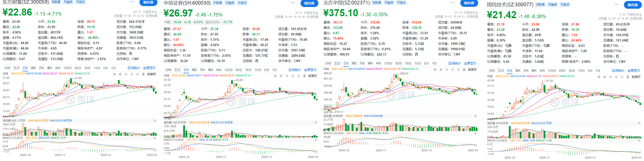The image size is (644, 161).
Task: Toggle candlestick style icon on 中信证券 chart
Action: click(304, 76)
